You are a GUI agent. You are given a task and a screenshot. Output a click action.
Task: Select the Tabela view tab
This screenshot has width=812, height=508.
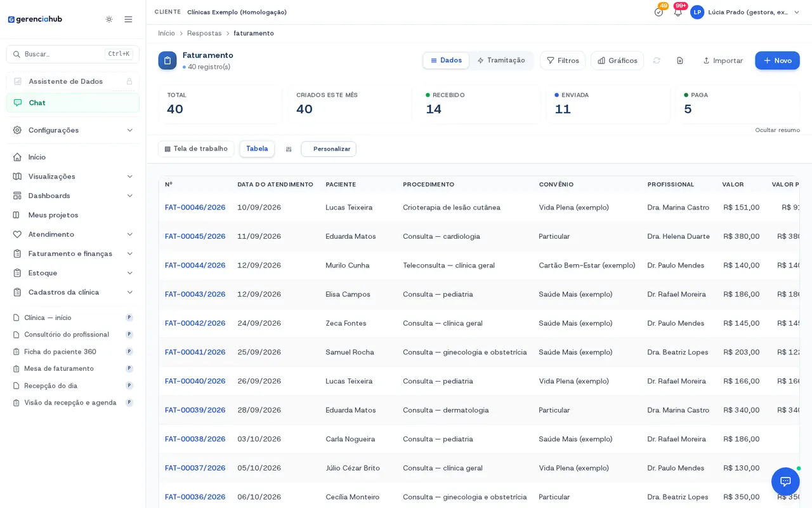click(257, 149)
